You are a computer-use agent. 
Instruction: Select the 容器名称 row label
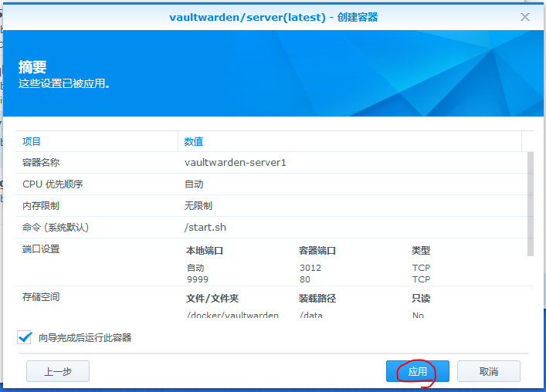41,163
